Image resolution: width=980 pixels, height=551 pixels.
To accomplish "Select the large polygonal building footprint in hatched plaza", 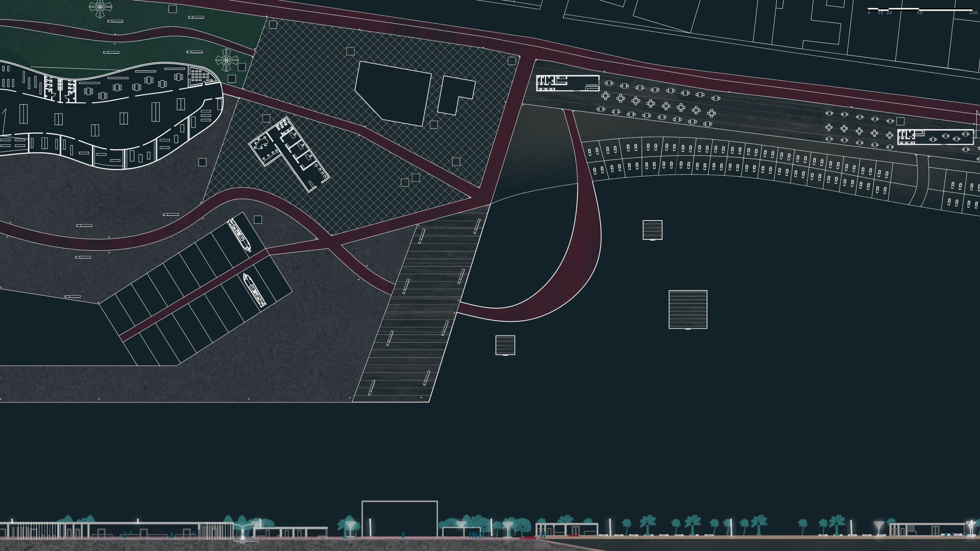I will coord(394,93).
